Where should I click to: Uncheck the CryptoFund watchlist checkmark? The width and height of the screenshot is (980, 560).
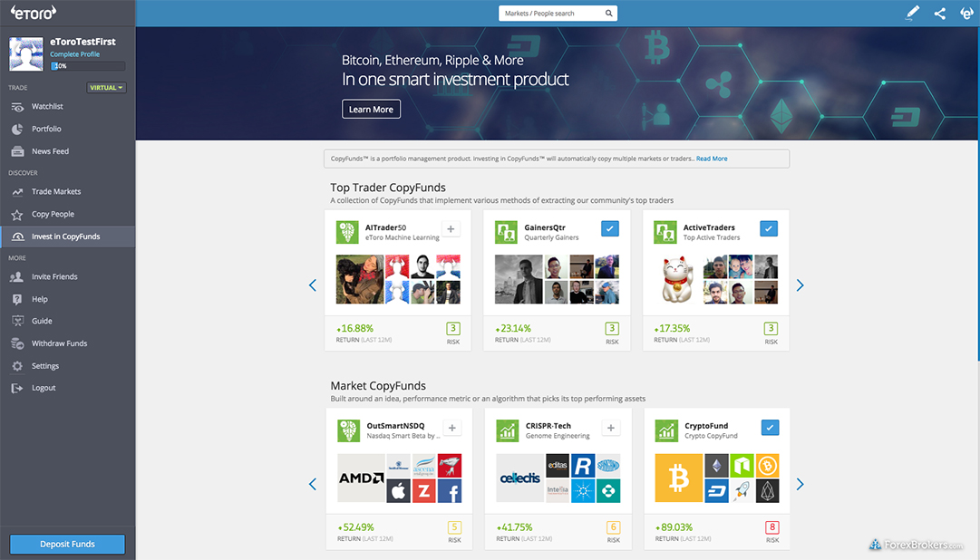(770, 428)
